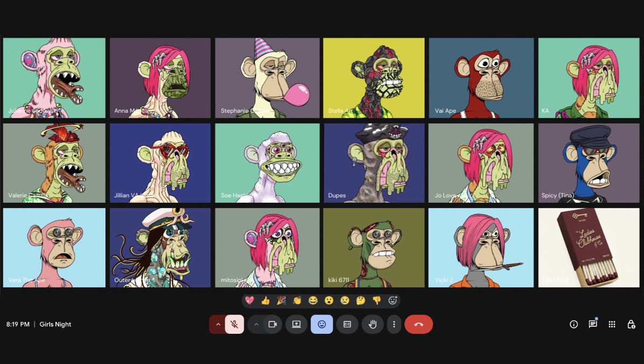Select Spicy (Tina)'s tile
This screenshot has width=644, height=364.
pos(589,163)
